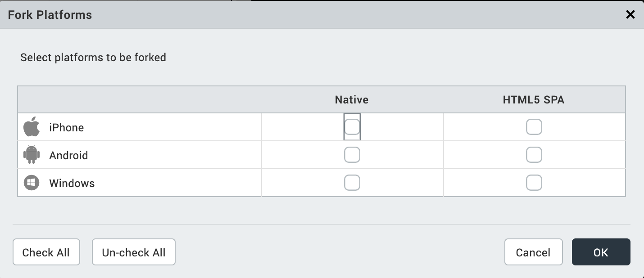644x278 pixels.
Task: Click the Fork Platforms dialog title
Action: click(50, 15)
